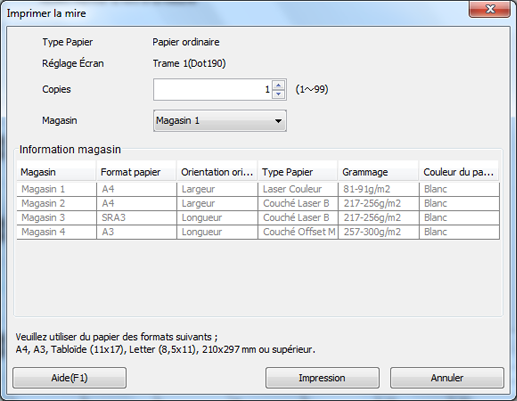This screenshot has width=517, height=401.
Task: Click the Orientation ori... column header
Action: 217,172
